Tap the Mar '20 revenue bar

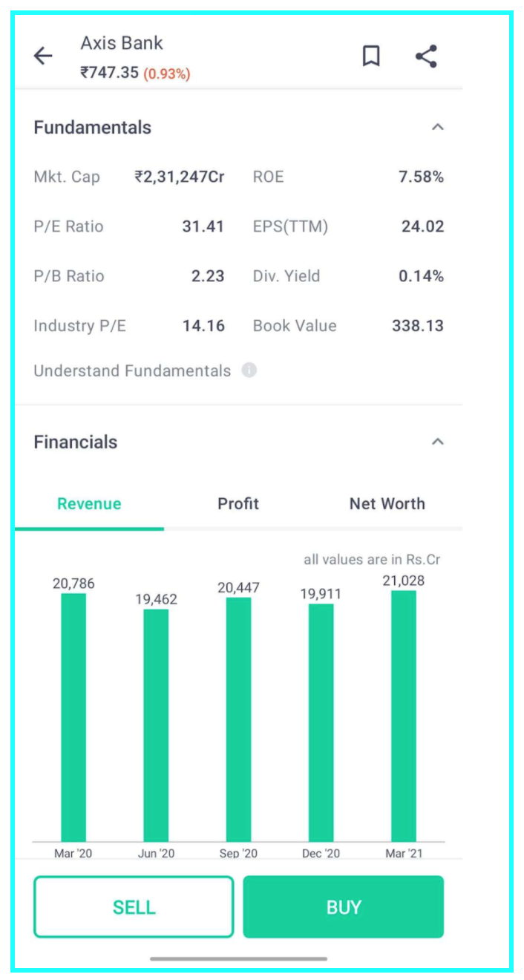click(73, 716)
